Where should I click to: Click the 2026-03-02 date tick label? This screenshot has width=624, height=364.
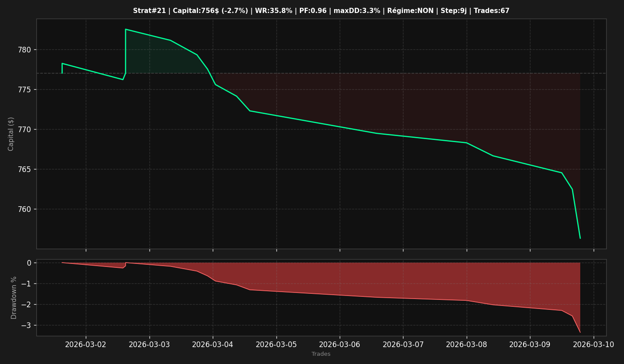[86, 344]
